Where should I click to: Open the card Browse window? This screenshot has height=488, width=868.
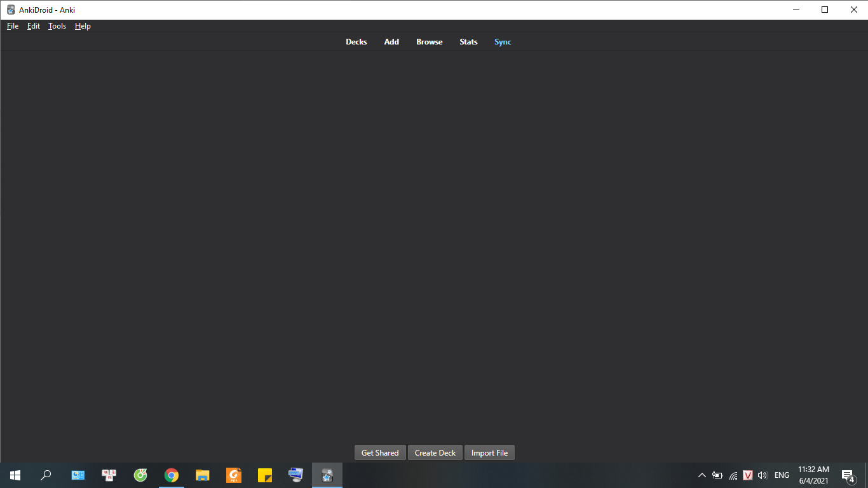coord(430,42)
